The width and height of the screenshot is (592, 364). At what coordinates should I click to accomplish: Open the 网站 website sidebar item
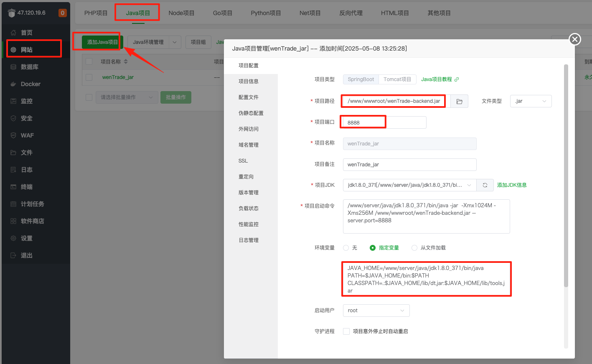pos(36,50)
